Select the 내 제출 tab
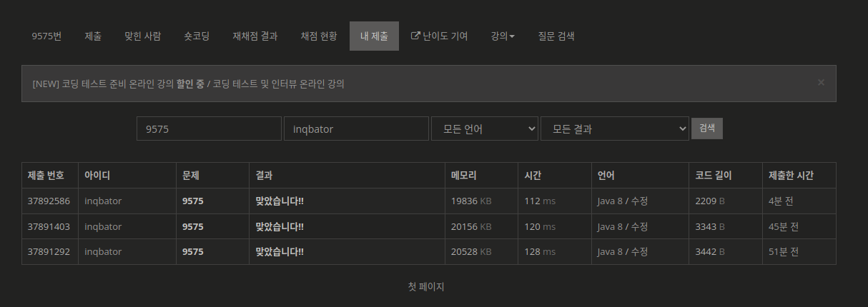The image size is (868, 307). point(374,36)
